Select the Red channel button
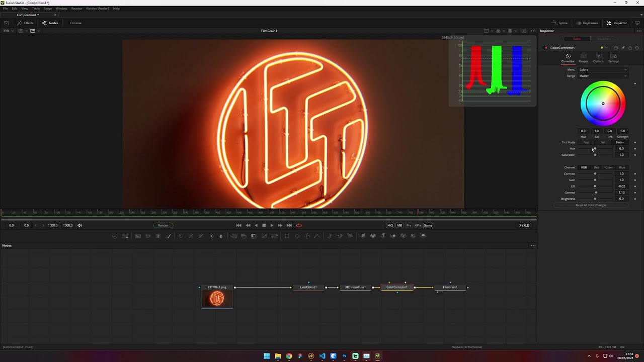Viewport: 644px width, 362px height. tap(597, 167)
